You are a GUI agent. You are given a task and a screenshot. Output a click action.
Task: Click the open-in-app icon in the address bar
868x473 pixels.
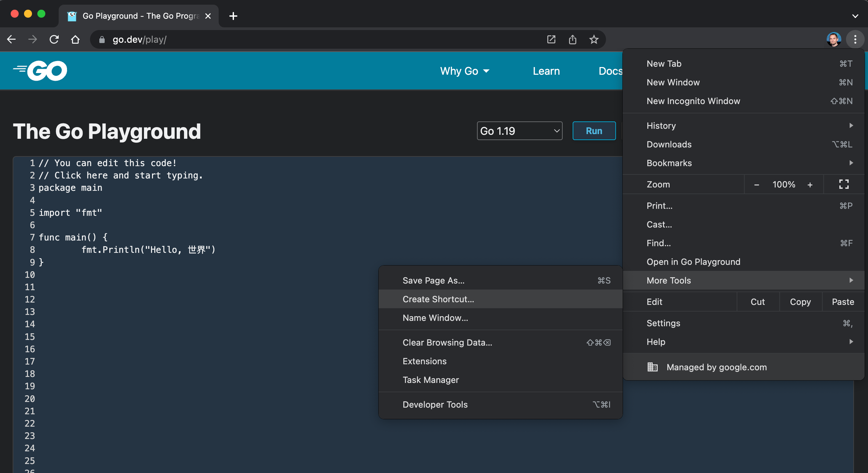point(551,39)
